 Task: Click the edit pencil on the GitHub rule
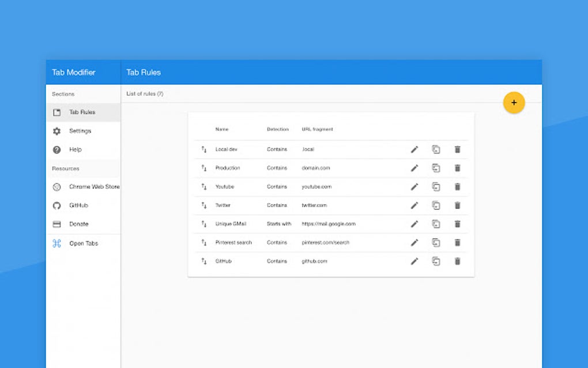[414, 261]
